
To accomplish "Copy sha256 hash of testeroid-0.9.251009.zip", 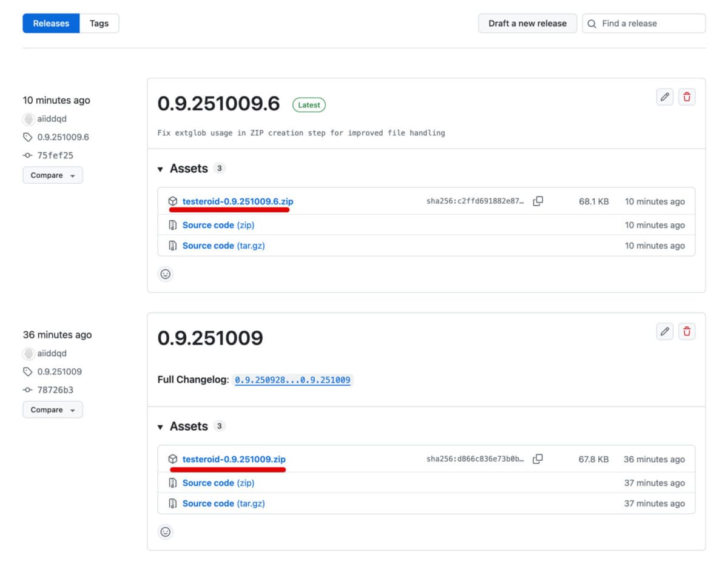I will click(x=538, y=459).
